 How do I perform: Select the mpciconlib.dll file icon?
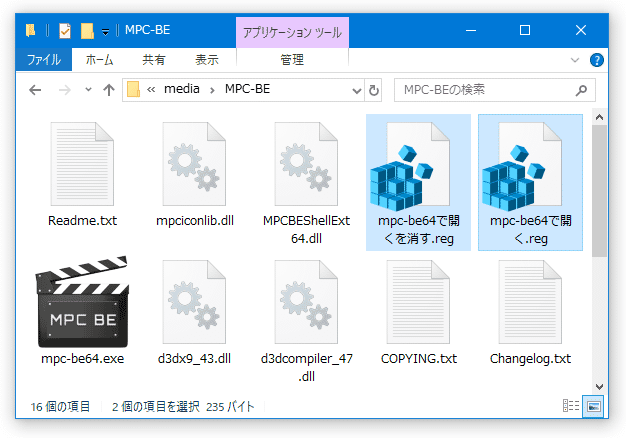[x=194, y=164]
